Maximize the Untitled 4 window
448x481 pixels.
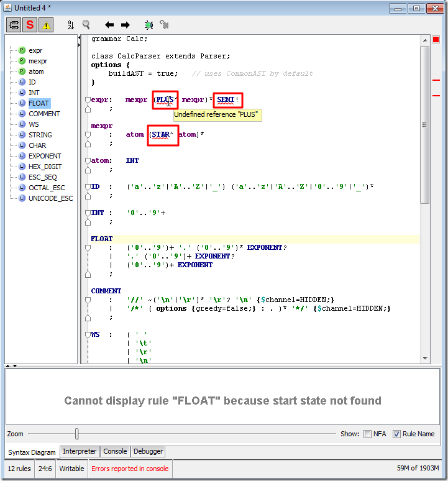tap(416, 8)
